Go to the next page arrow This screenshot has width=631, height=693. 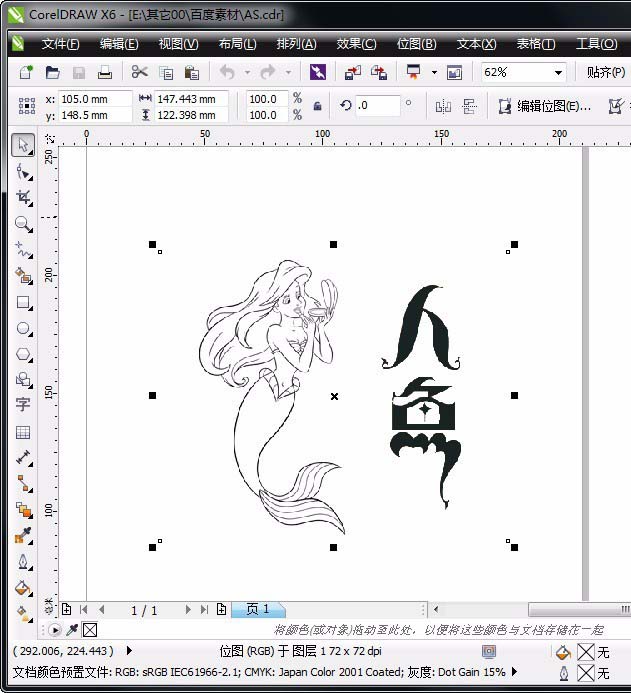(188, 610)
